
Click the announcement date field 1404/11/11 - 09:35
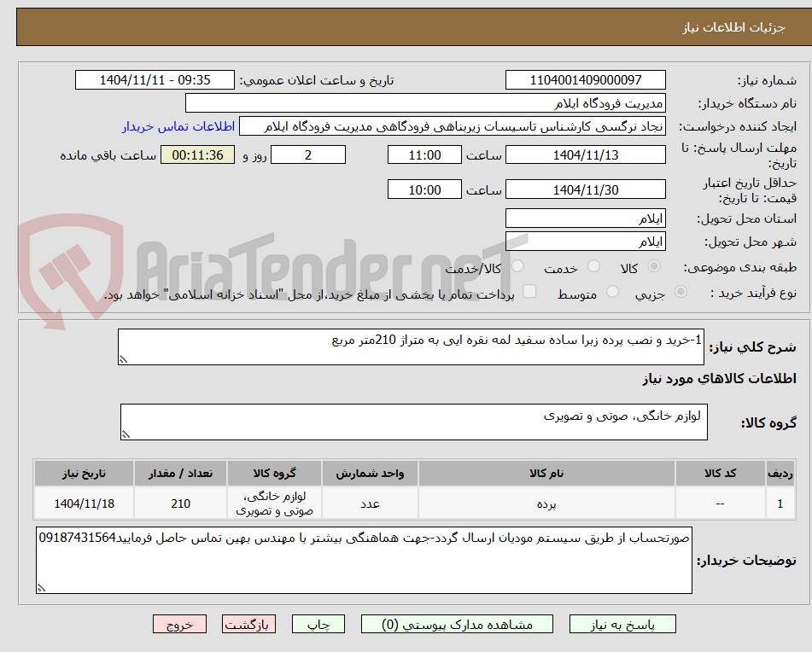tap(155, 80)
